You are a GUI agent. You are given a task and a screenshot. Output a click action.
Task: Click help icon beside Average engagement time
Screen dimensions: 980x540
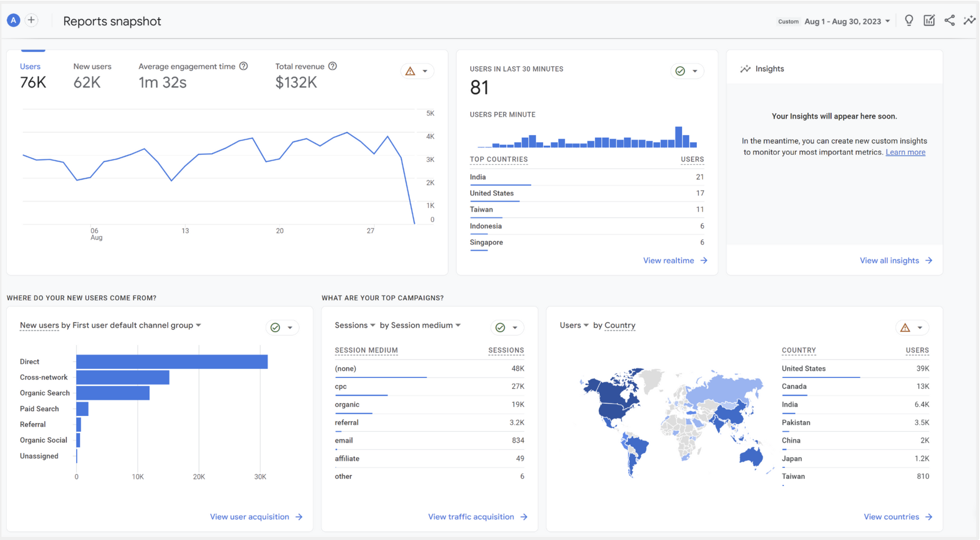(x=244, y=66)
